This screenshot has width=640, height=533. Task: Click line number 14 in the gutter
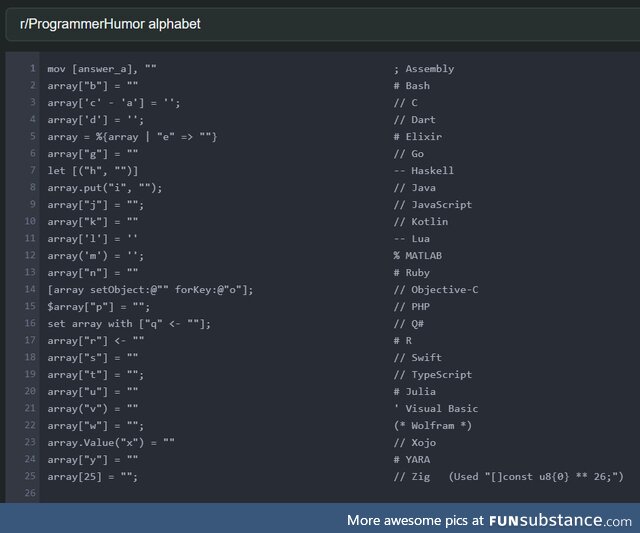30,289
